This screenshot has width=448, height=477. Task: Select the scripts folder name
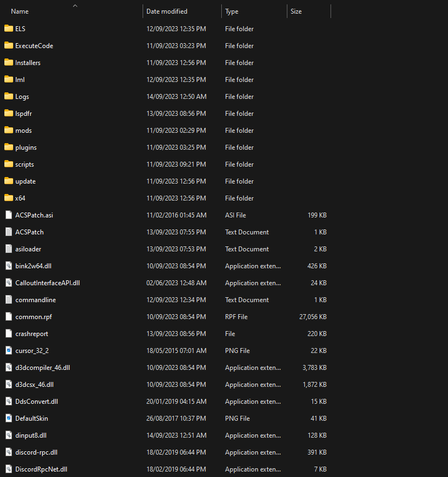point(25,164)
